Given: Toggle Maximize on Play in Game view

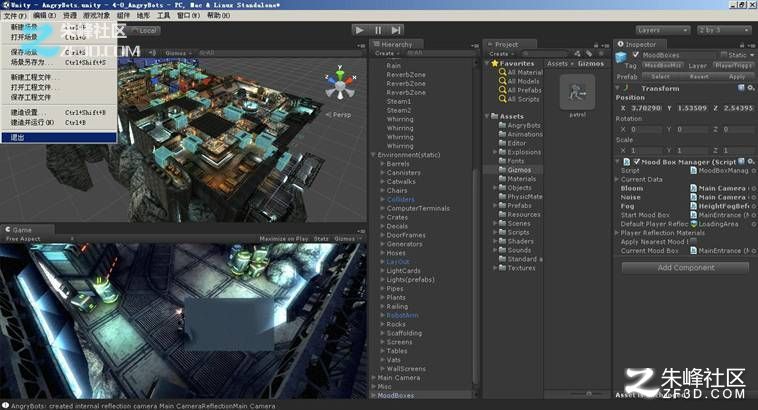Looking at the screenshot, I should [x=283, y=238].
